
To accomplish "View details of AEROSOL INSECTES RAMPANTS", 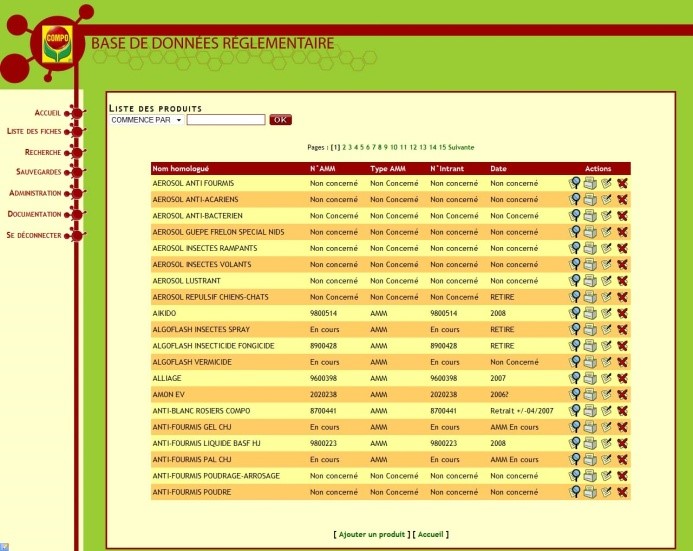I will 575,248.
